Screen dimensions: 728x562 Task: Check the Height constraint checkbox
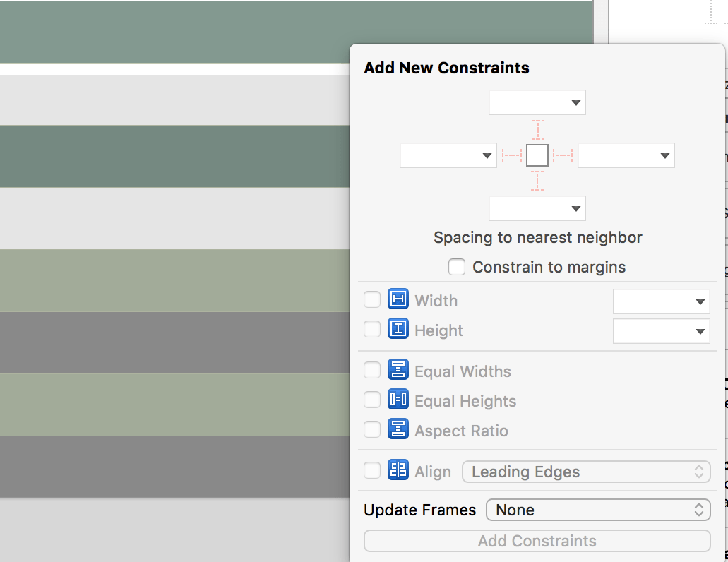click(x=372, y=330)
